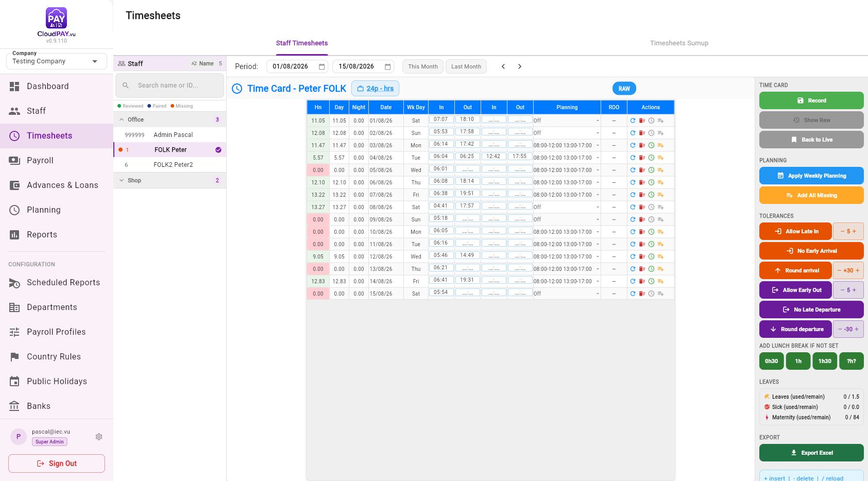
Task: Click the green Record button
Action: tap(811, 100)
